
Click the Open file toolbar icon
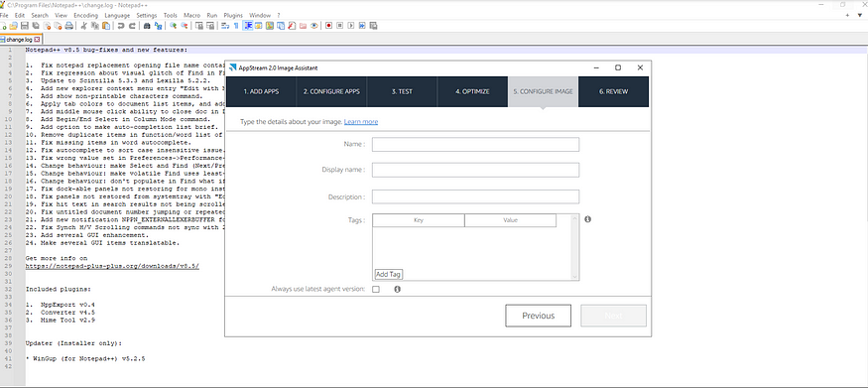pos(13,26)
